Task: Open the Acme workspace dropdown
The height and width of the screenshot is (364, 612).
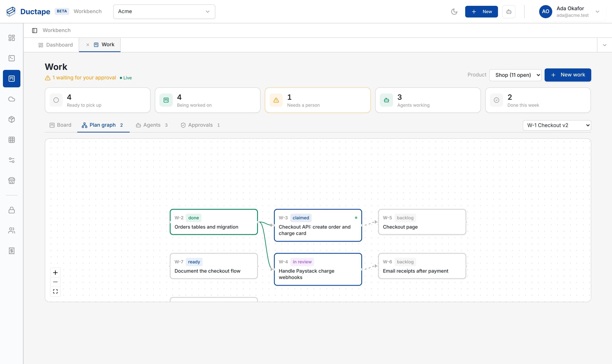Action: [x=164, y=11]
